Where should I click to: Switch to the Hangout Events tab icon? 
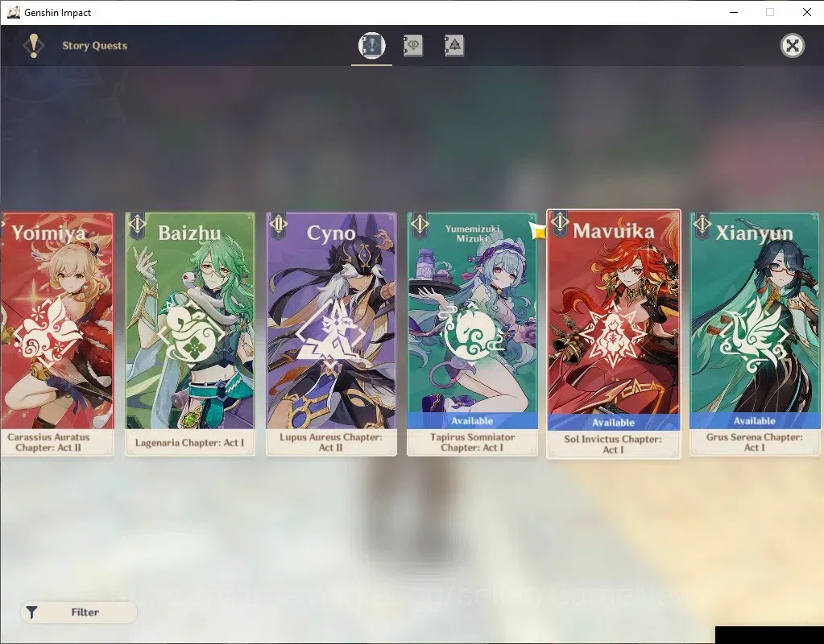[413, 45]
